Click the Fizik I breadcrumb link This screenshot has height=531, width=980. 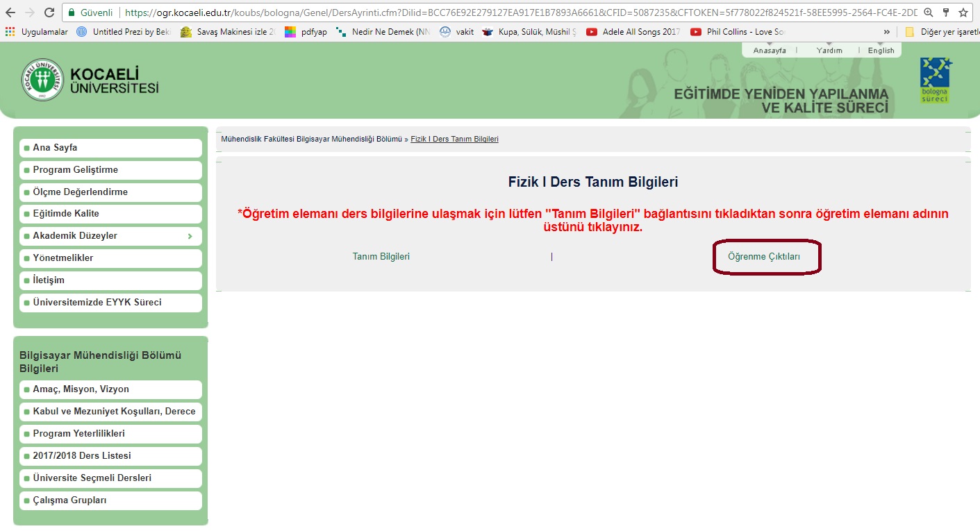click(454, 140)
